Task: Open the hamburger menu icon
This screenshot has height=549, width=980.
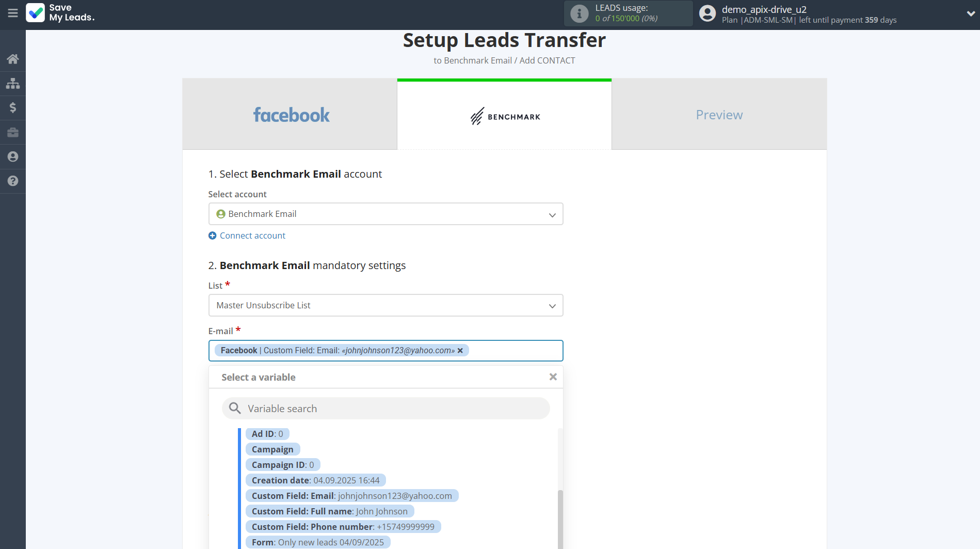Action: [13, 13]
